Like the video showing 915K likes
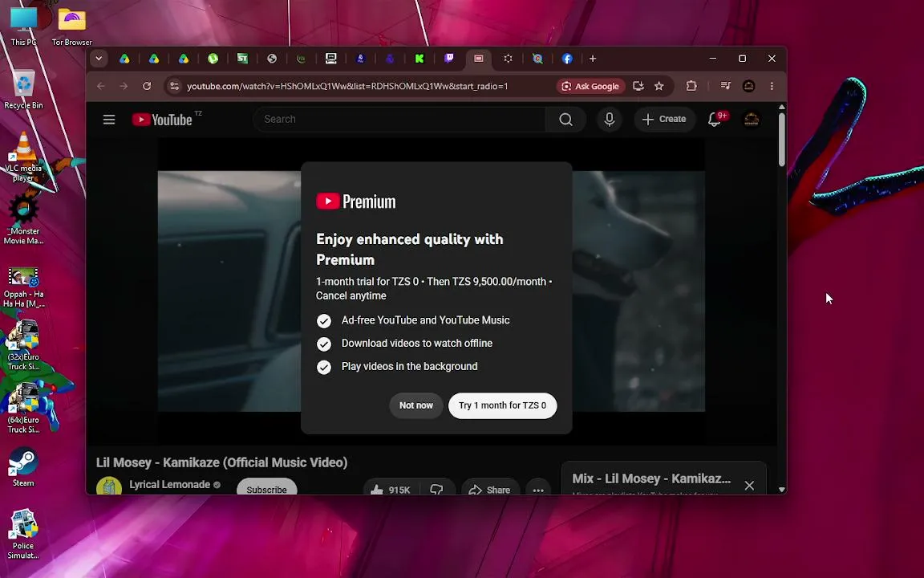 click(x=390, y=489)
